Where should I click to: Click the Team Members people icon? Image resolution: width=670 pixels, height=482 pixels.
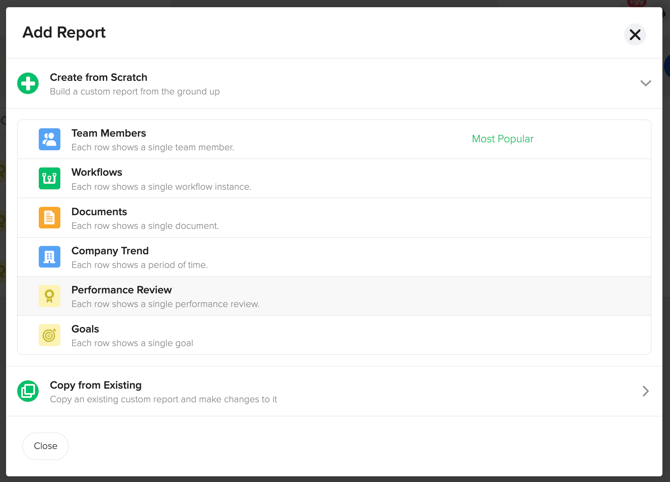click(49, 139)
